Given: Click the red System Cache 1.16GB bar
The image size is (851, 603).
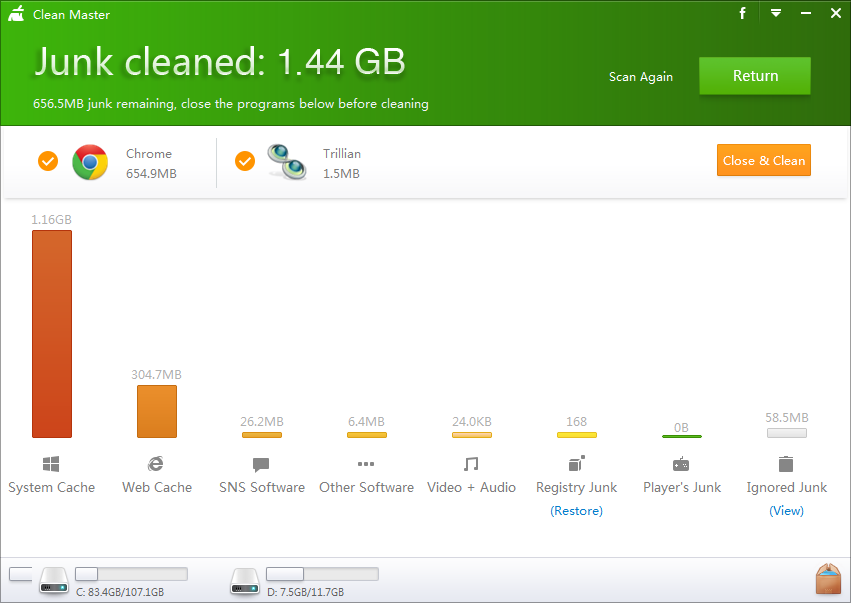Looking at the screenshot, I should coord(52,334).
